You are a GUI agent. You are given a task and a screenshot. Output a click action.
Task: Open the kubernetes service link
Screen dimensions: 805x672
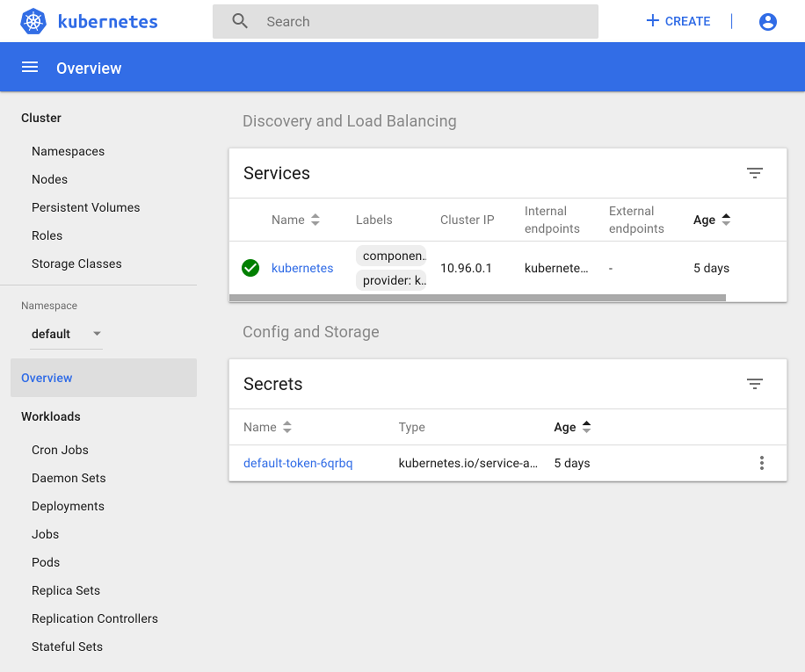coord(302,268)
